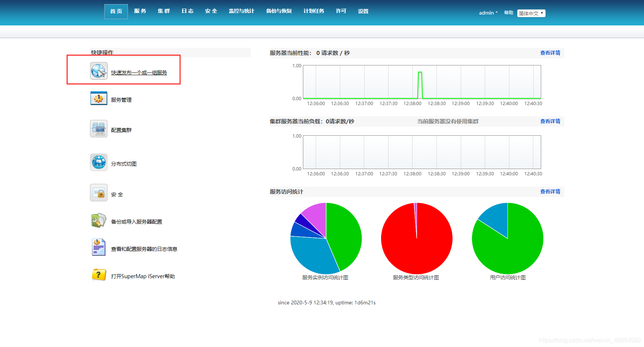This screenshot has height=347, width=644.
Task: Switch to the 日志 section
Action: coord(187,11)
